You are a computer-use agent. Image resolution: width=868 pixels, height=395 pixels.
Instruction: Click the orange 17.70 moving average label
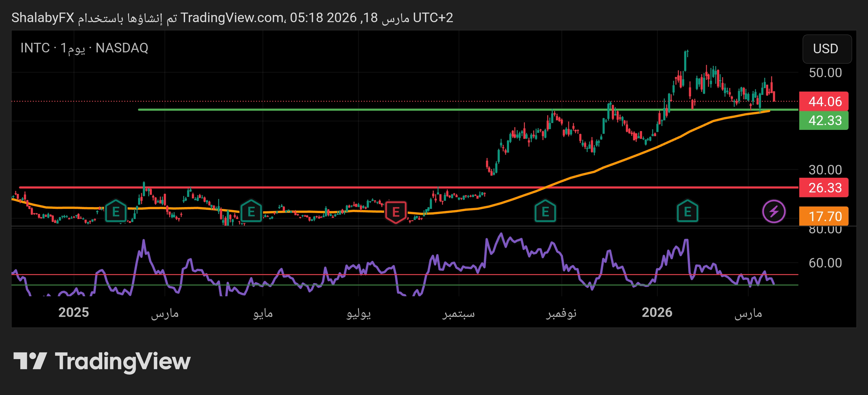click(823, 216)
